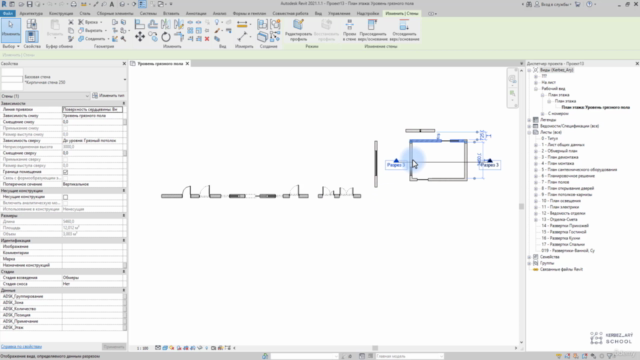Select the Modify arrow tool
Image resolution: width=640 pixels, height=360 pixels.
11,30
